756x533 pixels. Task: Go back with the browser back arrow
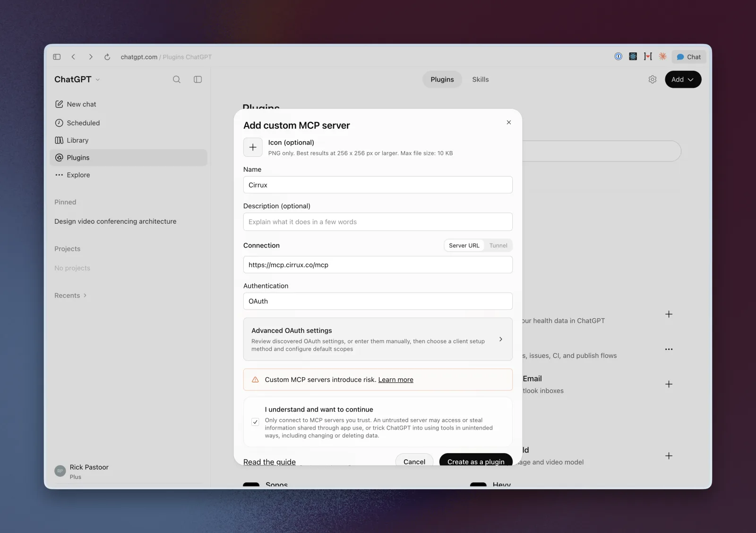pyautogui.click(x=73, y=57)
